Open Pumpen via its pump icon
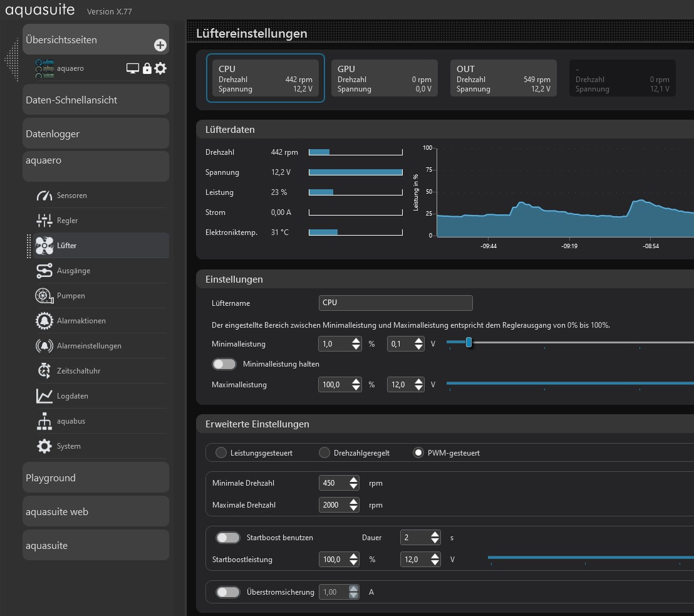 coord(44,296)
